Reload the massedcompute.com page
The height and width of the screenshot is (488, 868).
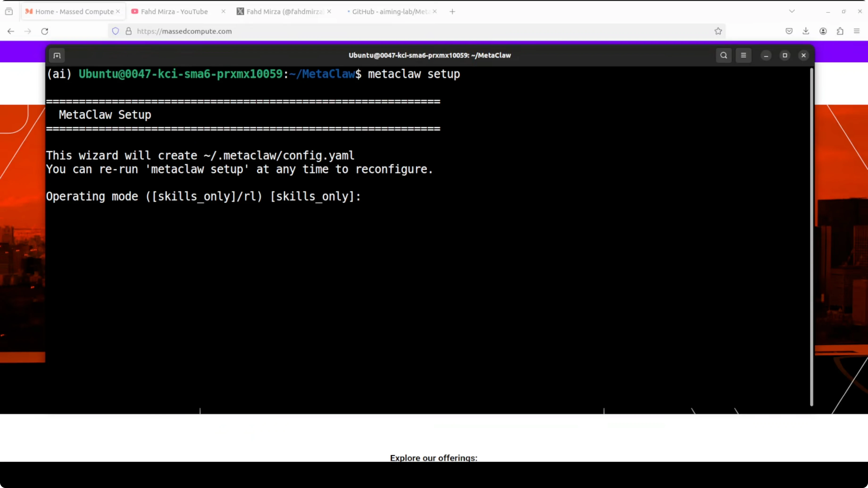pos(45,31)
